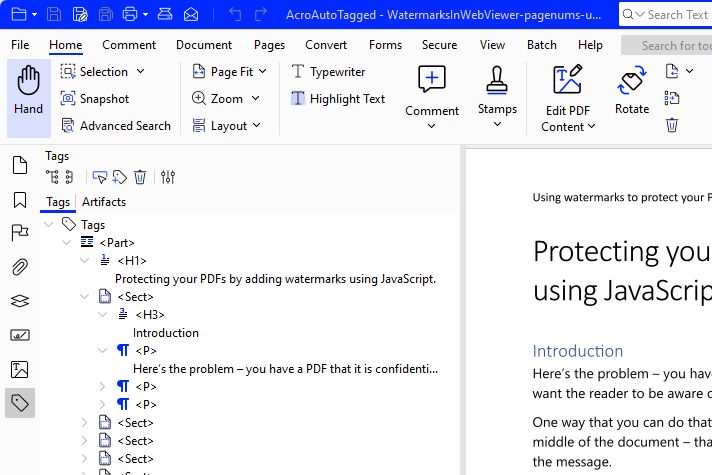Screen dimensions: 712x475
Task: Open the Destinations flag sidebar panel
Action: point(20,233)
